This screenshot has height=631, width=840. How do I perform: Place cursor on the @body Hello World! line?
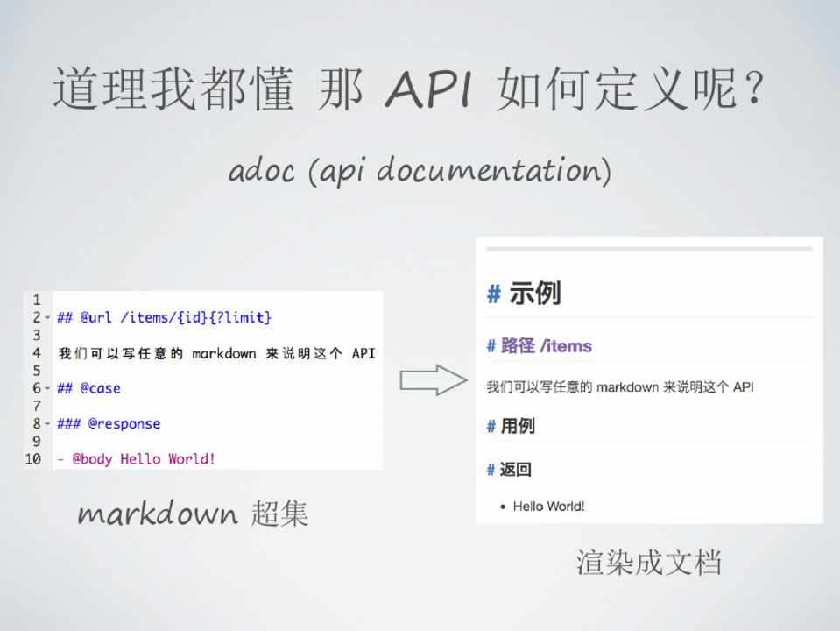[136, 458]
